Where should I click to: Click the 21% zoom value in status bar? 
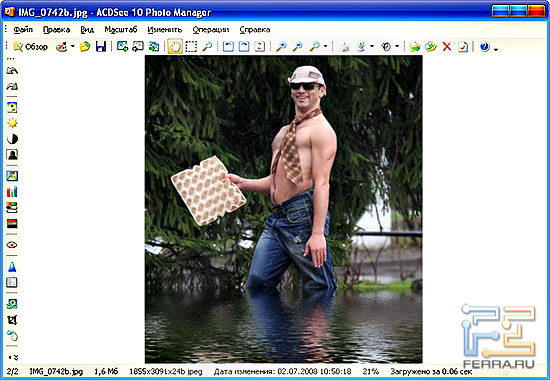370,371
